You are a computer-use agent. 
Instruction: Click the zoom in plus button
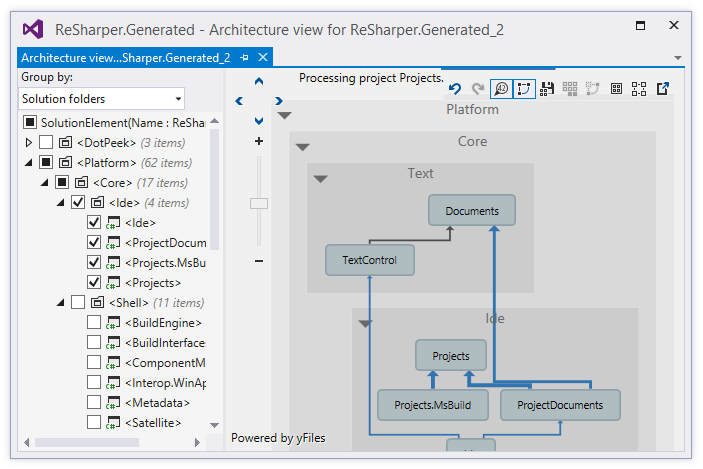[259, 142]
